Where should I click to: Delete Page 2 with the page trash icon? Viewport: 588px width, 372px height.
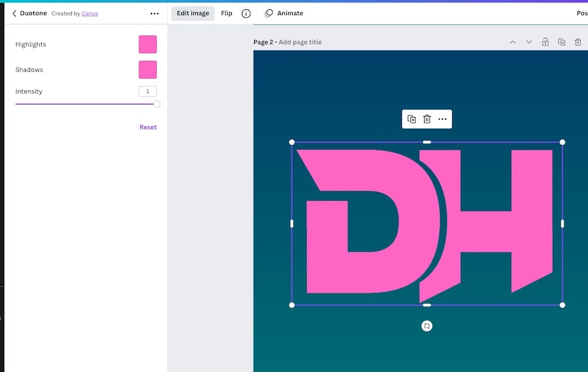pyautogui.click(x=578, y=42)
